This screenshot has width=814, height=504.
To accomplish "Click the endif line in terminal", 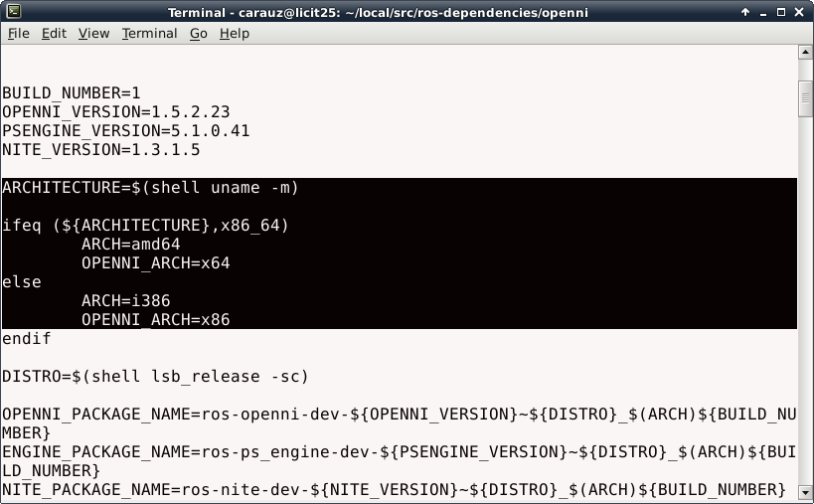I will (27, 339).
